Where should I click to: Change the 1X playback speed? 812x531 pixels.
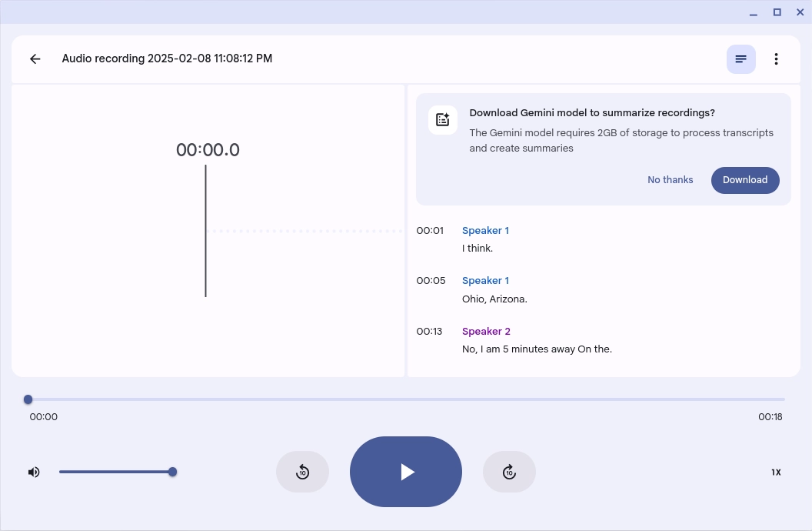click(x=776, y=473)
